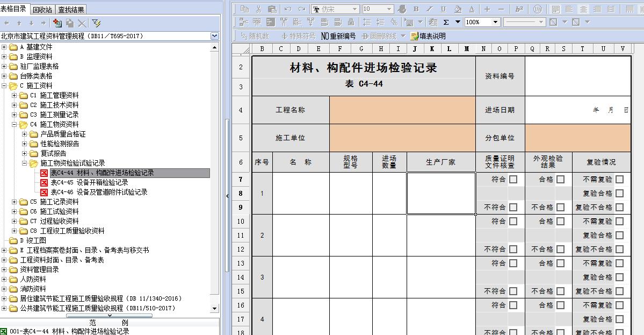Click the add new form icon
This screenshot has width=644, height=335.
pyautogui.click(x=57, y=23)
